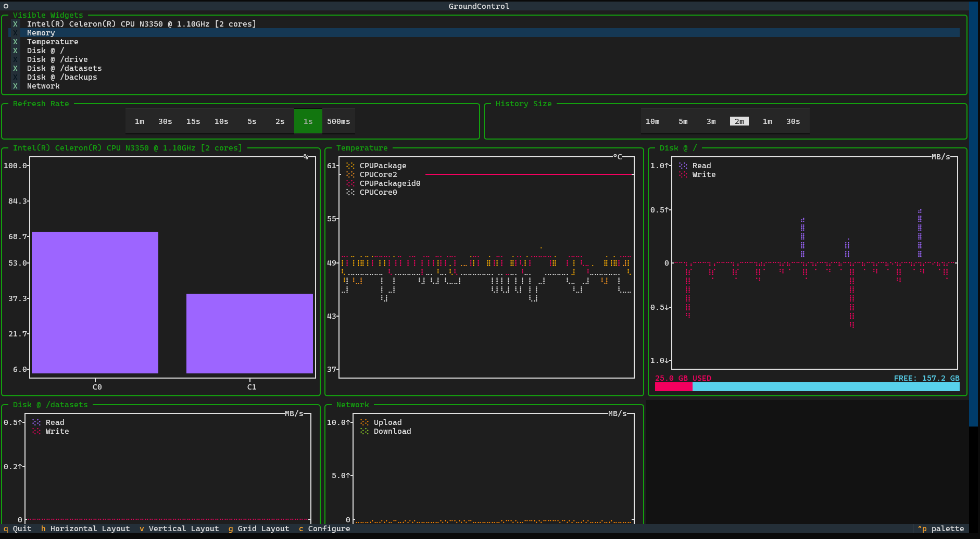Screen dimensions: 980x539
Task: Click the C1 core usage bar
Action: (x=249, y=333)
